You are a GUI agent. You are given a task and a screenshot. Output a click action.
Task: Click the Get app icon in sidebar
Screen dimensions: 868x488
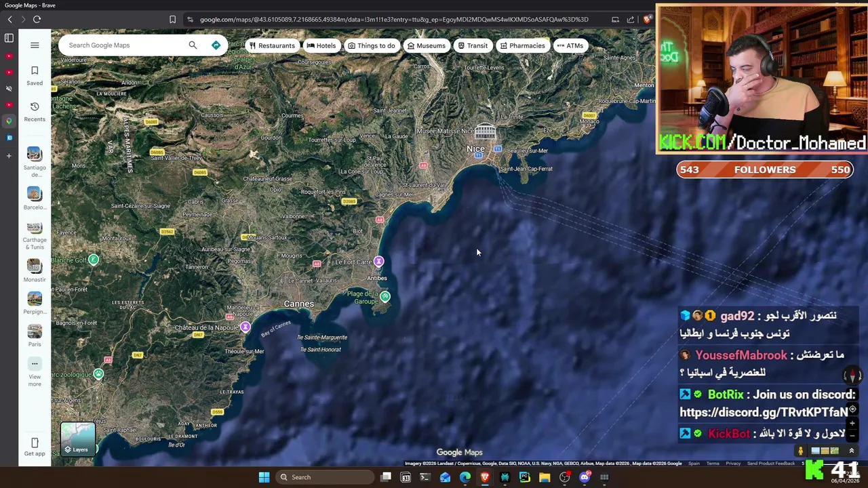(x=35, y=447)
